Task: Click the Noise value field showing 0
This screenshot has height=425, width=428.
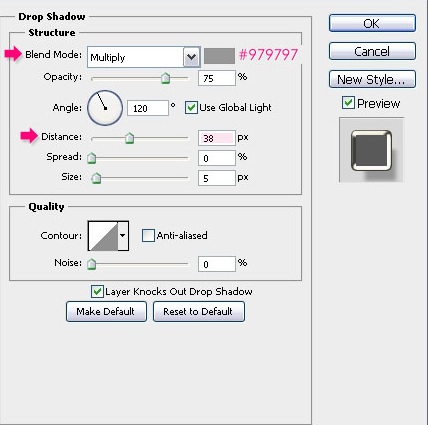Action: click(x=217, y=264)
